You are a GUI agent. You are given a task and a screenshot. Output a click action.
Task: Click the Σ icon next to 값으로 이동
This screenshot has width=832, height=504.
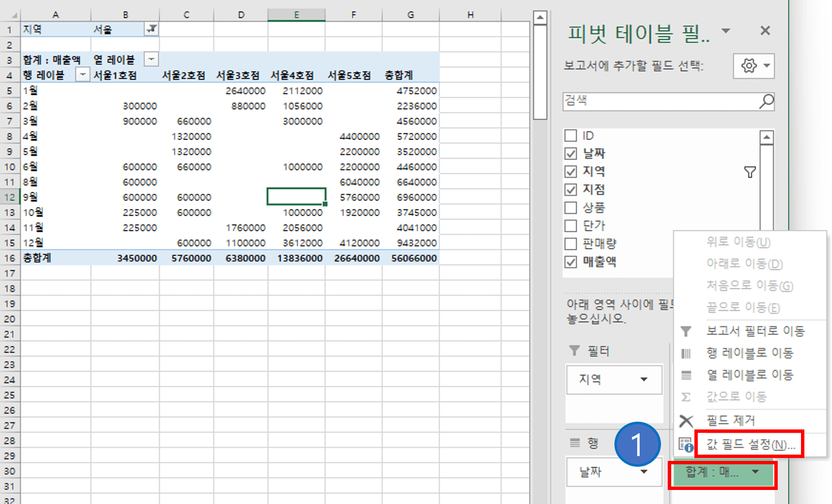[686, 397]
